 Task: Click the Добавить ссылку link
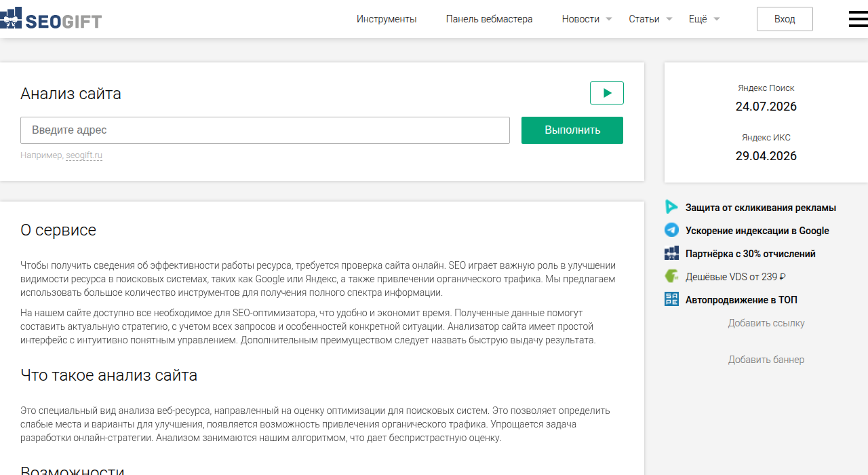[766, 323]
